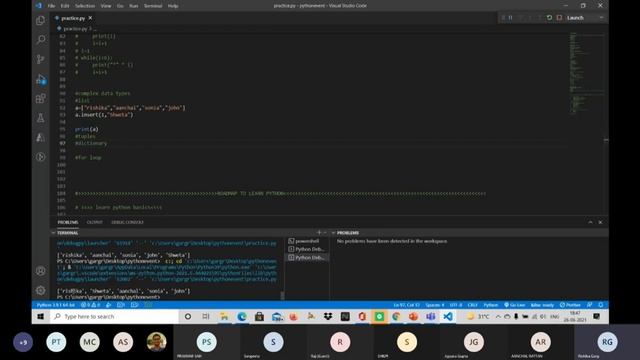The width and height of the screenshot is (640, 360).
Task: Open the Testing flask view
Action: point(40,118)
